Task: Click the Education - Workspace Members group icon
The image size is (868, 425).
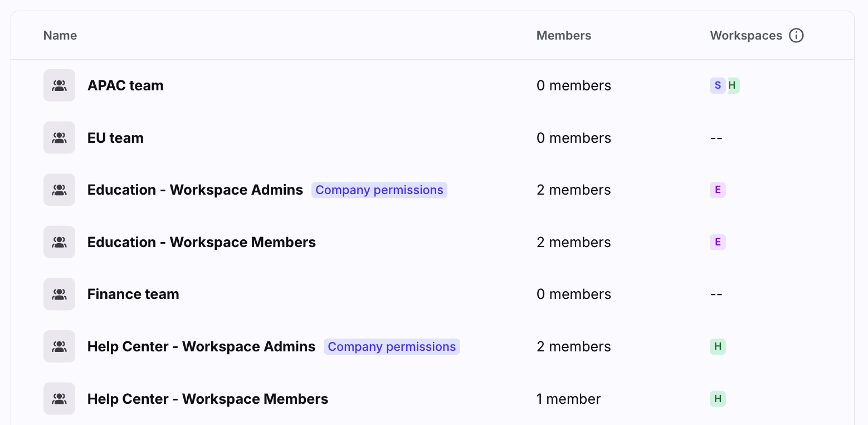Action: 59,242
